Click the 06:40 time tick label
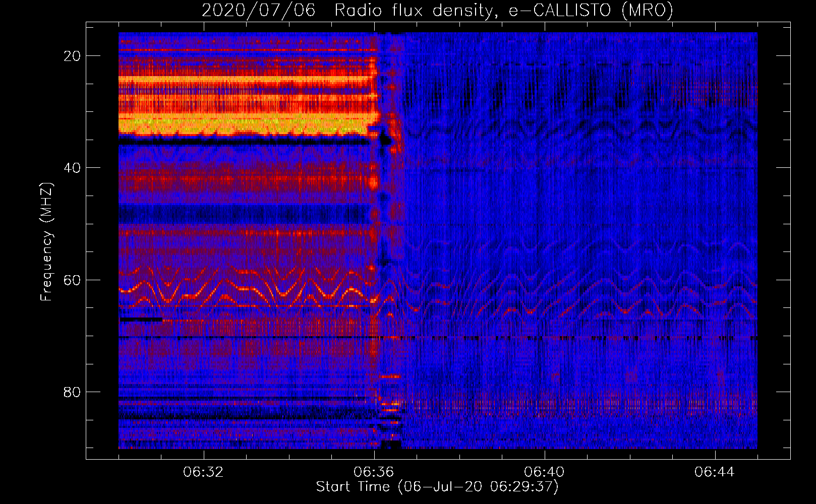The width and height of the screenshot is (816, 504). coord(544,472)
